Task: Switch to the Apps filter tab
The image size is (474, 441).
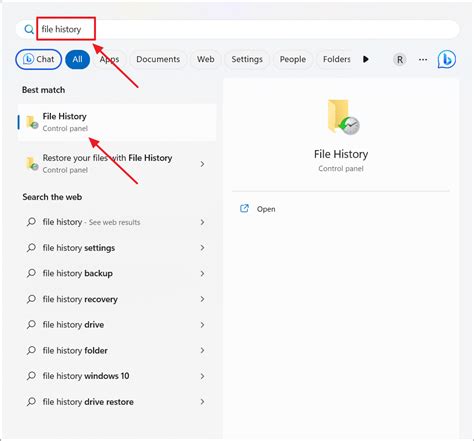Action: click(x=109, y=59)
